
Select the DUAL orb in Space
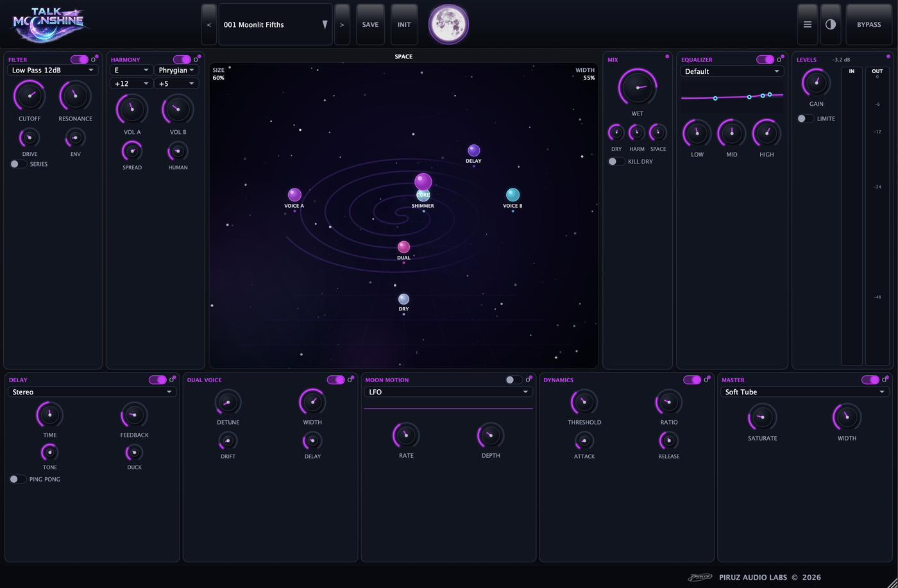pyautogui.click(x=403, y=247)
